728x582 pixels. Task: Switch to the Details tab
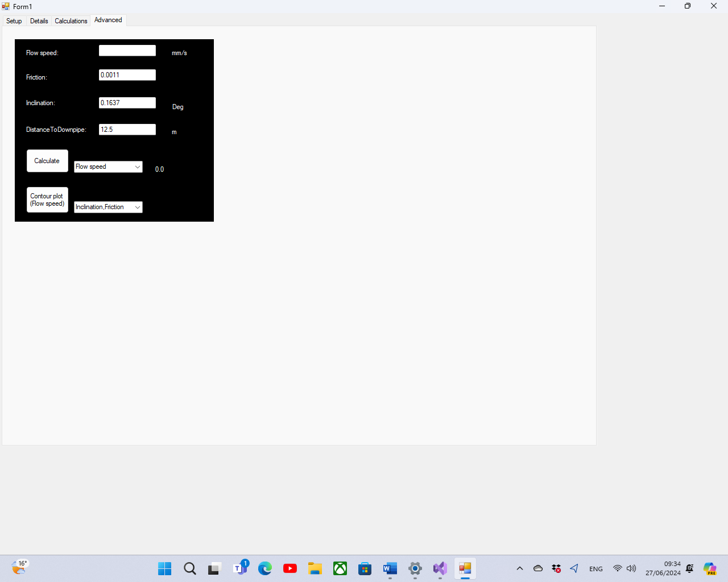(x=39, y=21)
